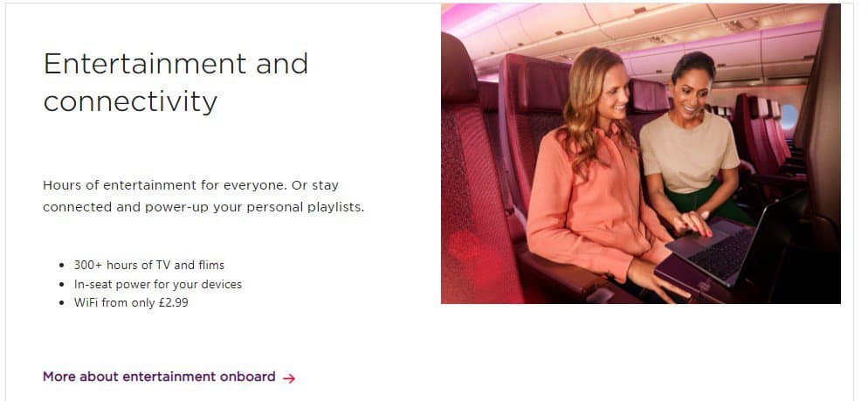The height and width of the screenshot is (401, 868).
Task: Select the Entertainment and connectivity heading
Action: 176,82
